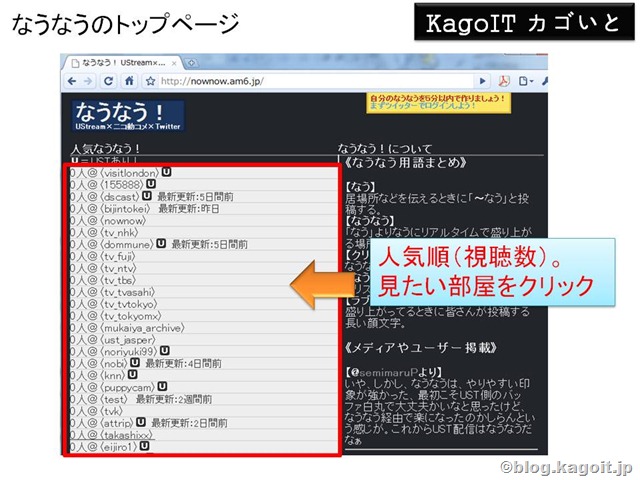Click 最新更新:2週間前 next to test
This screenshot has height=480, width=640.
[x=173, y=399]
